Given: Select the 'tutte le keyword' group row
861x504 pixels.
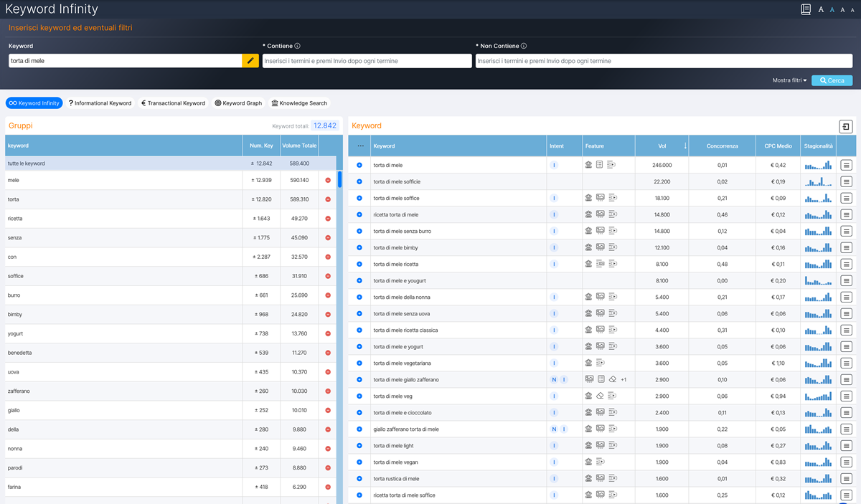Looking at the screenshot, I should pyautogui.click(x=171, y=163).
